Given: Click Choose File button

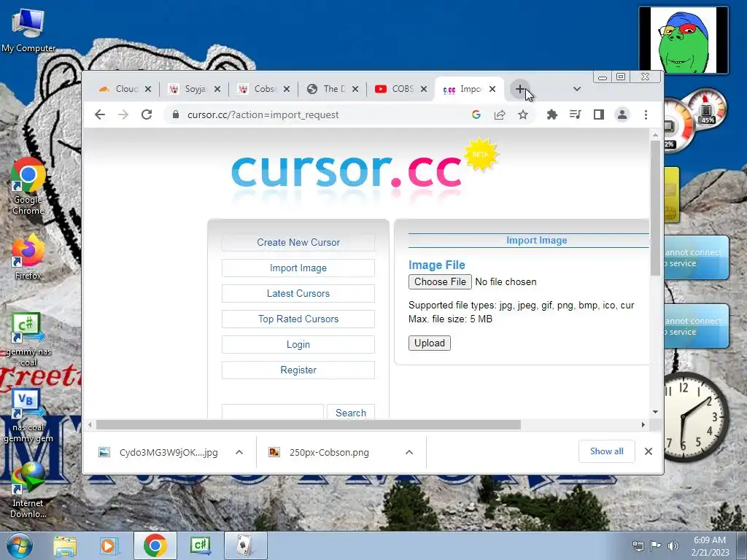Looking at the screenshot, I should pos(440,282).
